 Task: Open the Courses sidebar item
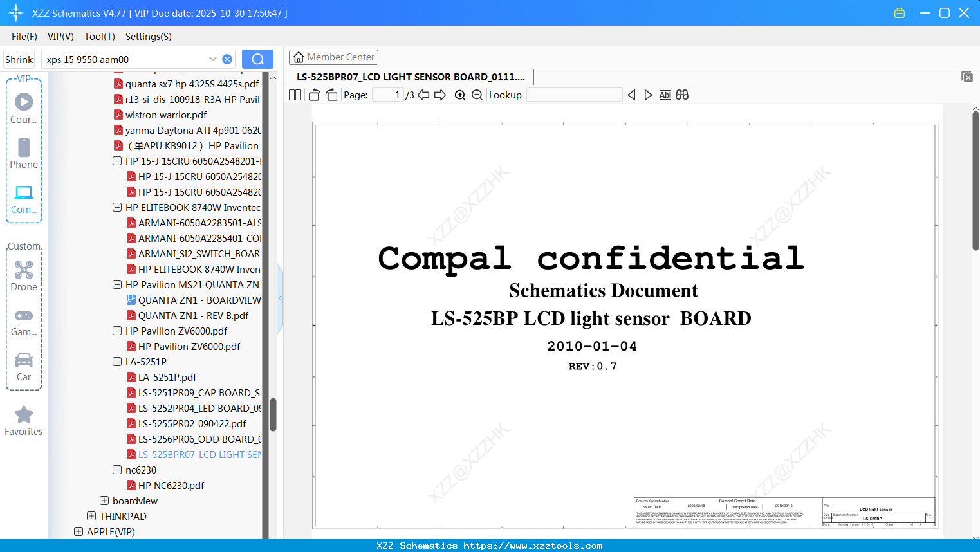pos(24,109)
